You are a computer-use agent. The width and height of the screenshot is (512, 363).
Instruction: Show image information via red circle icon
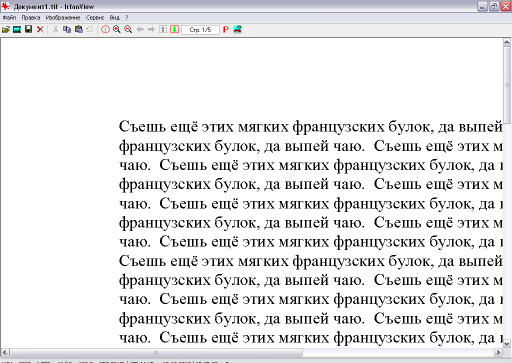coord(105,30)
